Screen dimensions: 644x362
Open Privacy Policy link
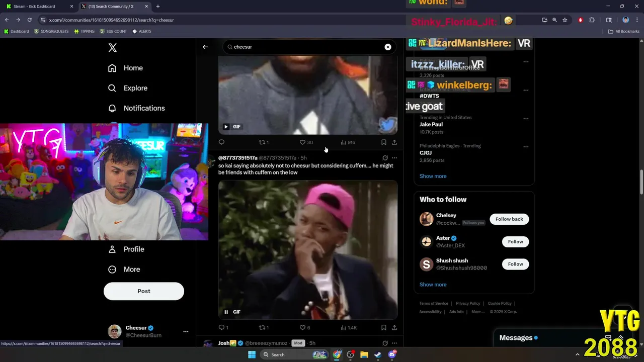468,304
